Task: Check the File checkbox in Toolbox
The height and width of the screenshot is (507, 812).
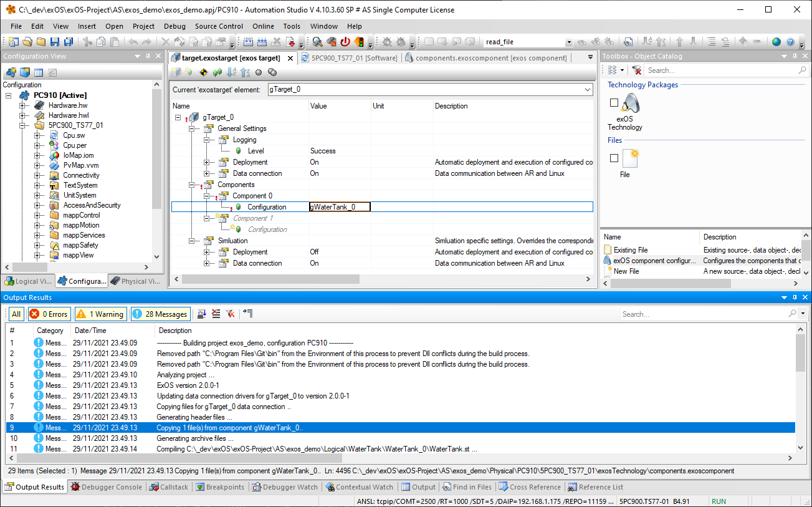Action: pos(614,158)
